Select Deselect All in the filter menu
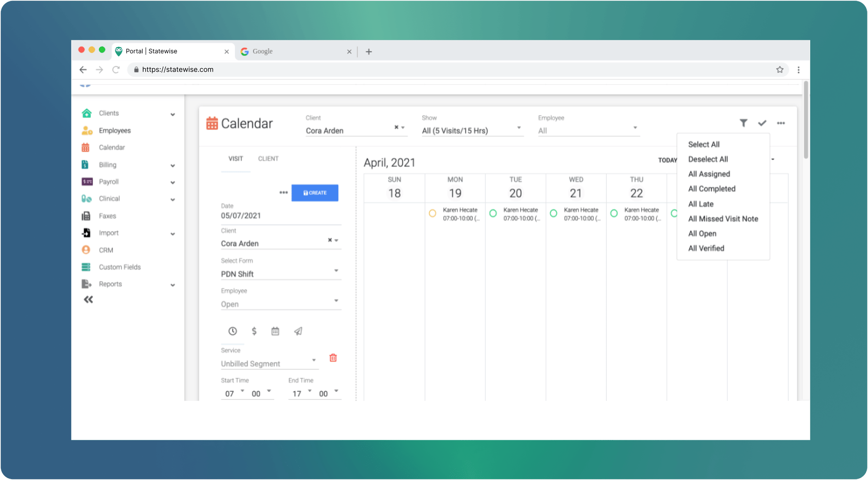The height and width of the screenshot is (480, 868). click(708, 159)
